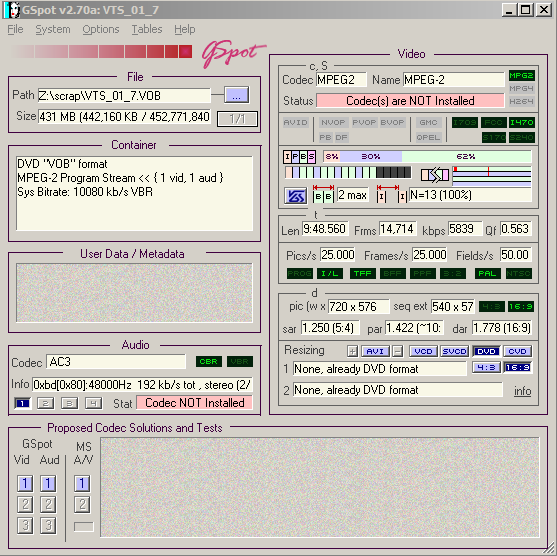Select DVD resizing target

[486, 351]
